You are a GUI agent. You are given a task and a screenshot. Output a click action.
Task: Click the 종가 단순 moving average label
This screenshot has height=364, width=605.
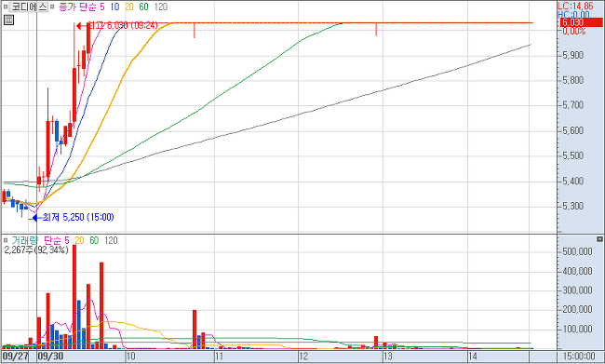click(x=77, y=7)
